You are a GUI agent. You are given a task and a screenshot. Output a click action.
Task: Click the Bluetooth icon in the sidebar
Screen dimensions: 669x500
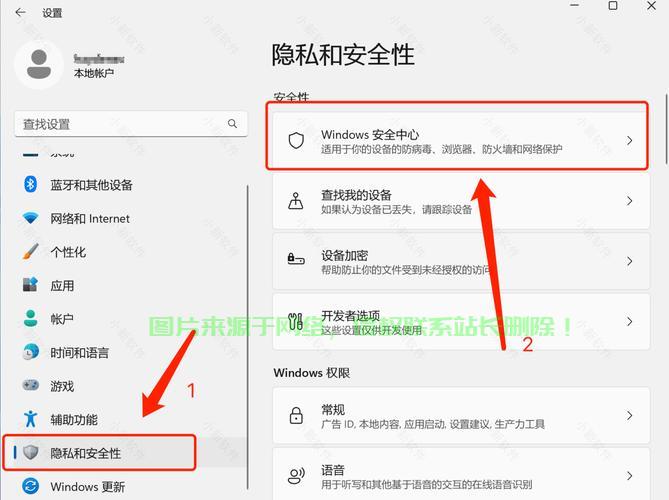30,184
